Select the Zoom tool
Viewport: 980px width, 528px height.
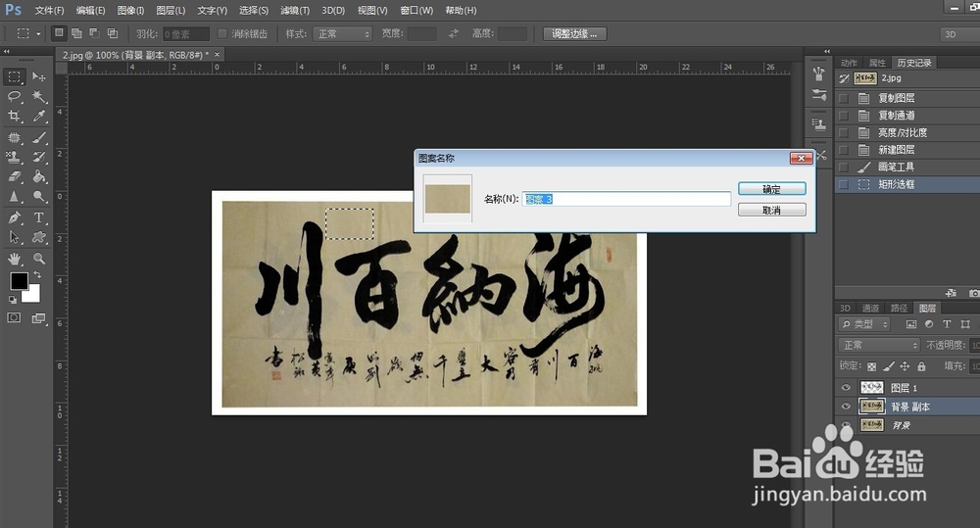click(x=39, y=258)
